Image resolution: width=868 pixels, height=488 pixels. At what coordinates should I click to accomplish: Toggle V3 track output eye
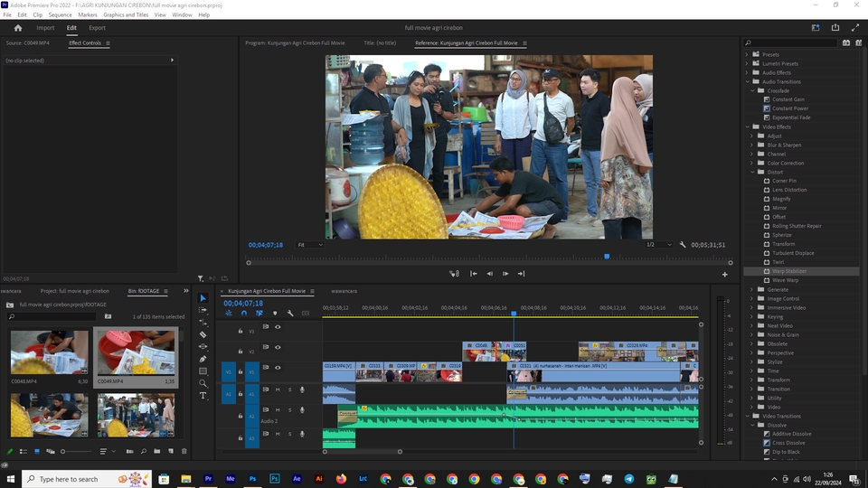[278, 327]
